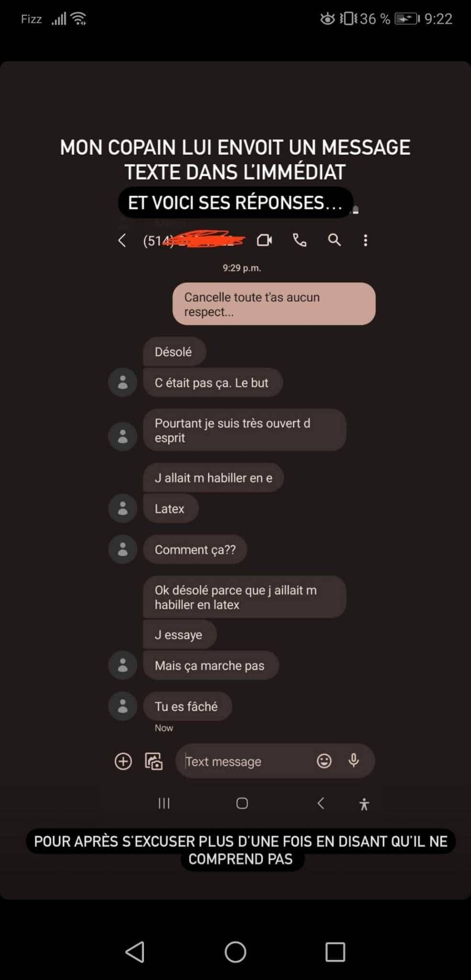The image size is (471, 980).
Task: Tap the Android home circle at the bottom
Action: click(236, 952)
